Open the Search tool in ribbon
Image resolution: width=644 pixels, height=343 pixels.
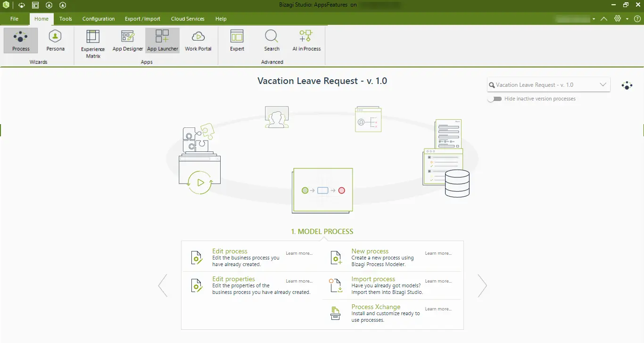[x=272, y=41]
